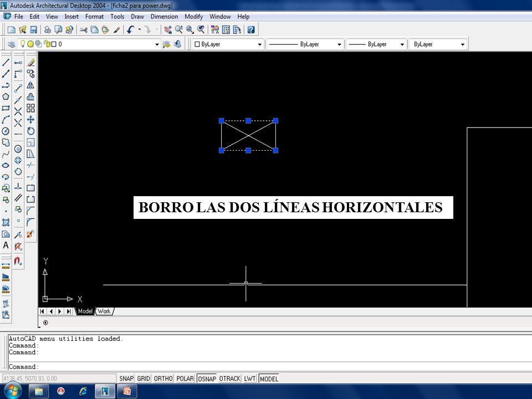
Task: Open the Draw menu
Action: (x=137, y=17)
